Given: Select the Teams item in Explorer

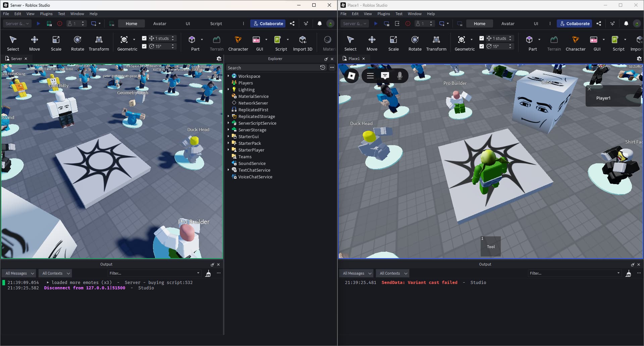Looking at the screenshot, I should pyautogui.click(x=245, y=157).
